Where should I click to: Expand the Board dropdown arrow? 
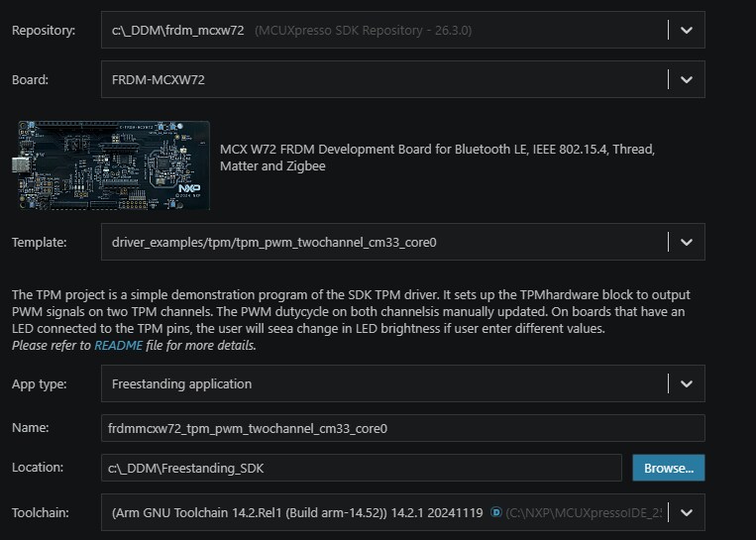(x=687, y=79)
